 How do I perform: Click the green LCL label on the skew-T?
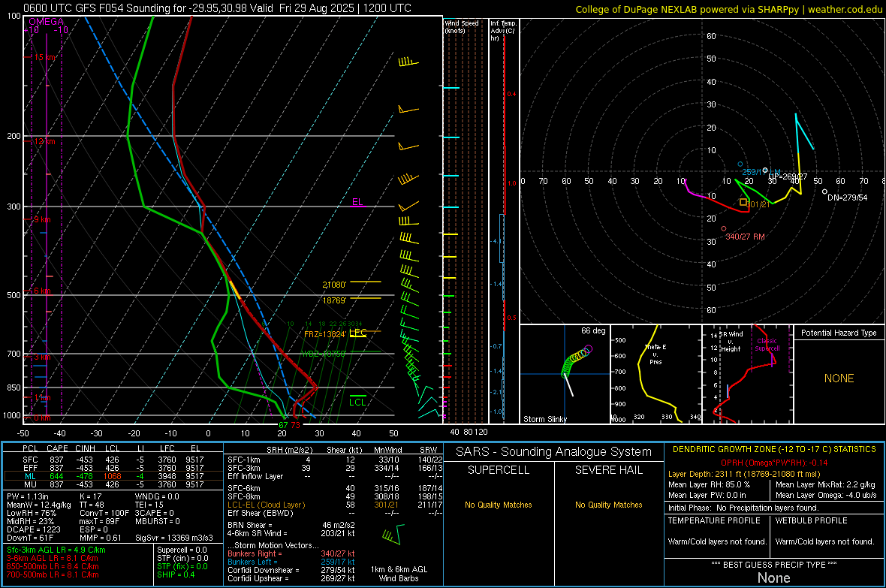tap(357, 402)
